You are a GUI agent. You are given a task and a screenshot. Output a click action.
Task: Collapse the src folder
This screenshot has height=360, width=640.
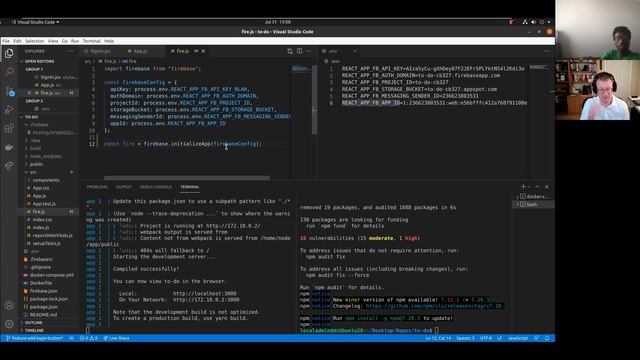pos(33,172)
